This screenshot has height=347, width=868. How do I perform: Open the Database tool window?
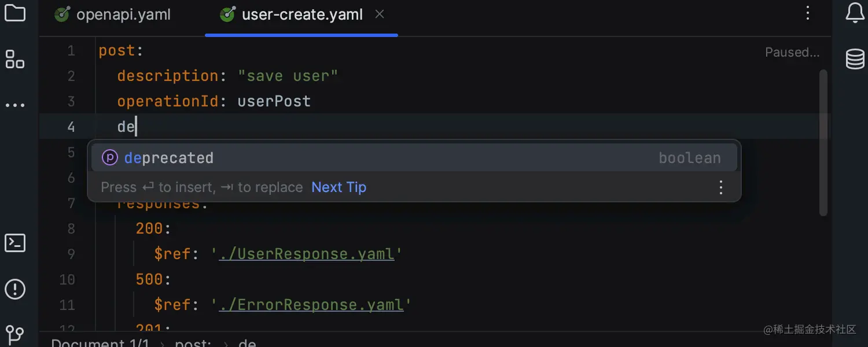pos(855,58)
